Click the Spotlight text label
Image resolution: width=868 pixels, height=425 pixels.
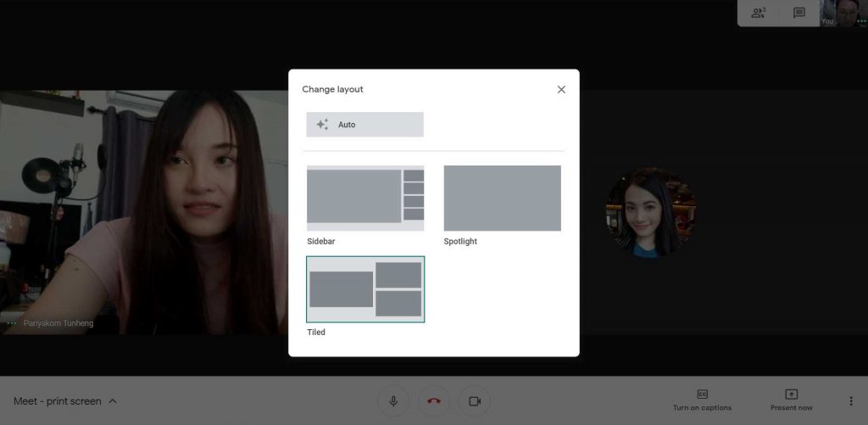click(460, 242)
